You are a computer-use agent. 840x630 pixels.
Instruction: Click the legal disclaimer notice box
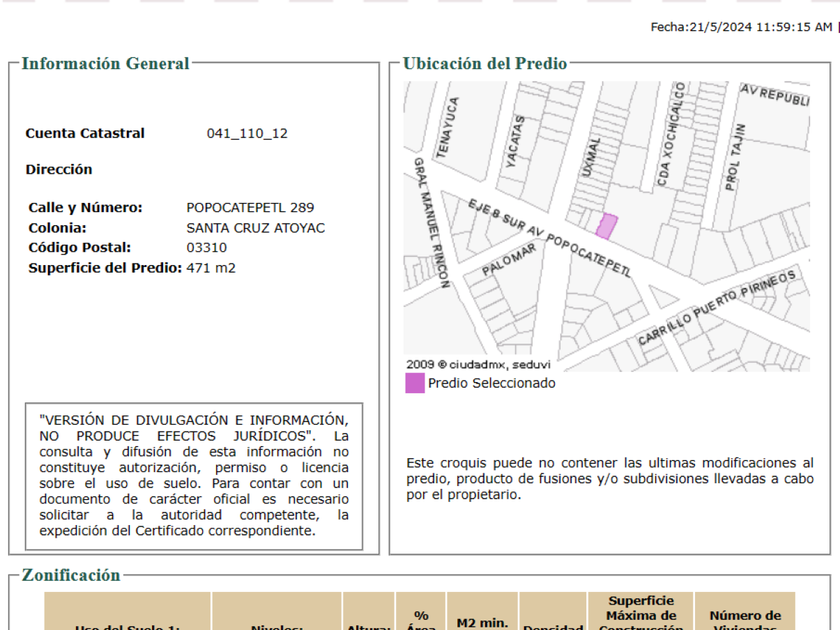click(194, 476)
